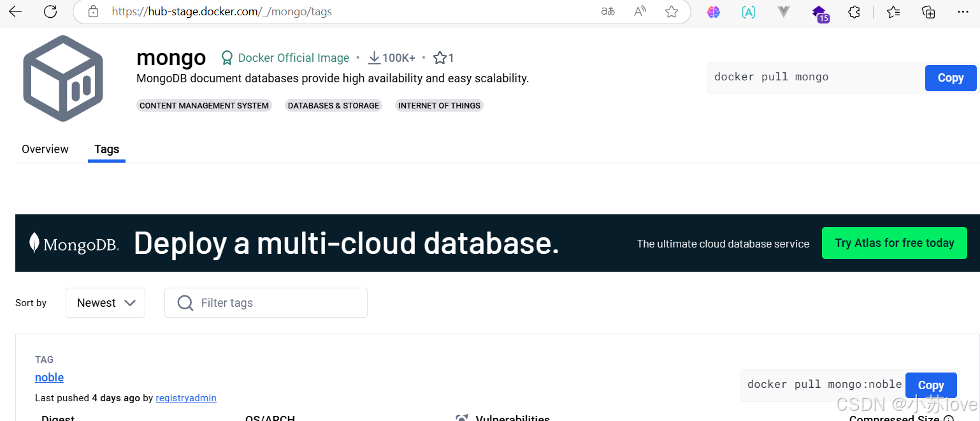Viewport: 980px width, 421px height.
Task: Add page to favorites with star icon
Action: (672, 11)
